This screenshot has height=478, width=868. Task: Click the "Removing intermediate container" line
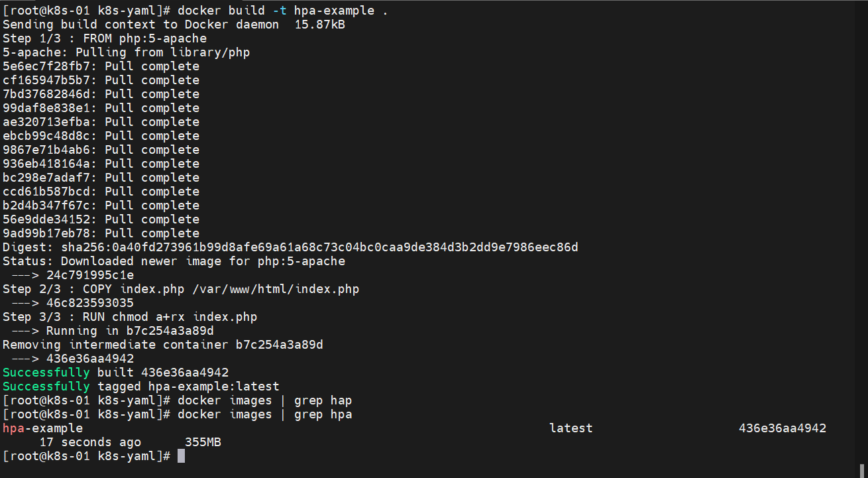(163, 345)
